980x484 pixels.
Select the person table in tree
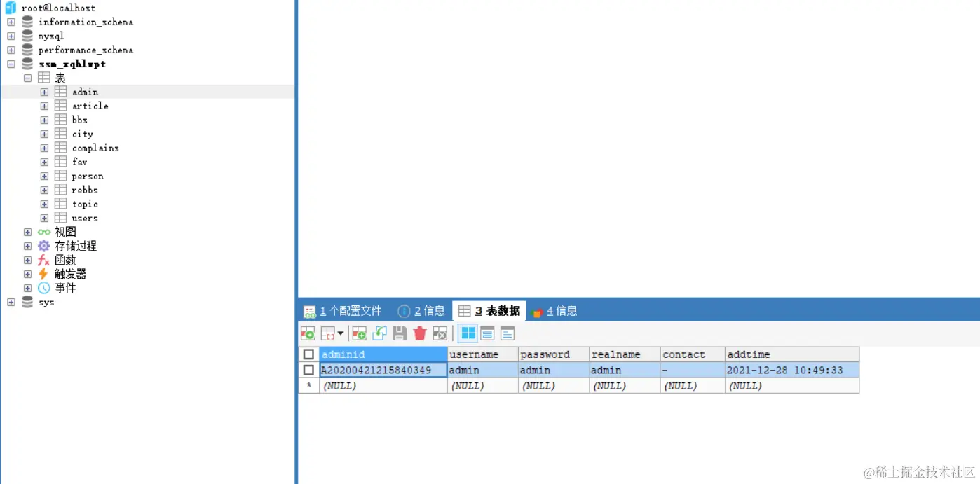pos(88,176)
